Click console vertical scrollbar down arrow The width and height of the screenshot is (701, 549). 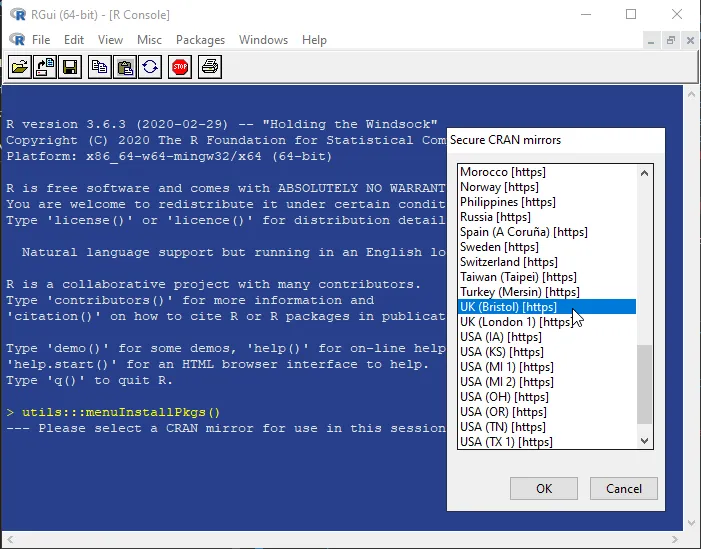(x=691, y=523)
